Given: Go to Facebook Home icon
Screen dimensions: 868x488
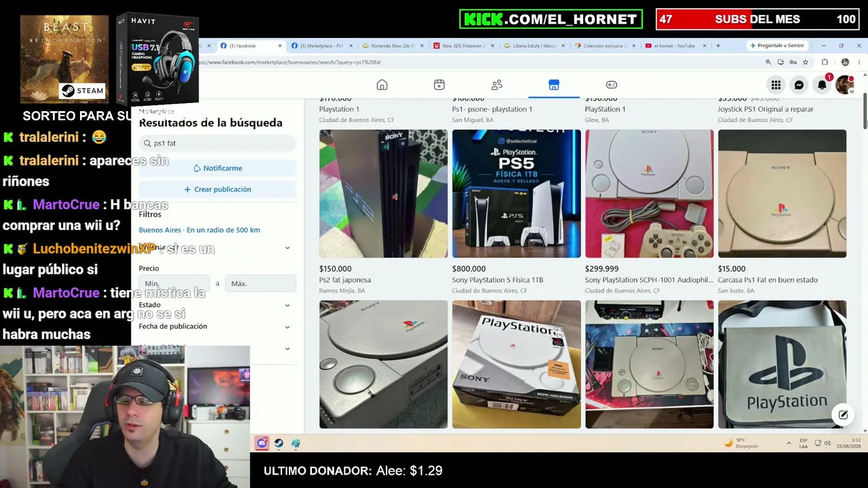Looking at the screenshot, I should 382,85.
